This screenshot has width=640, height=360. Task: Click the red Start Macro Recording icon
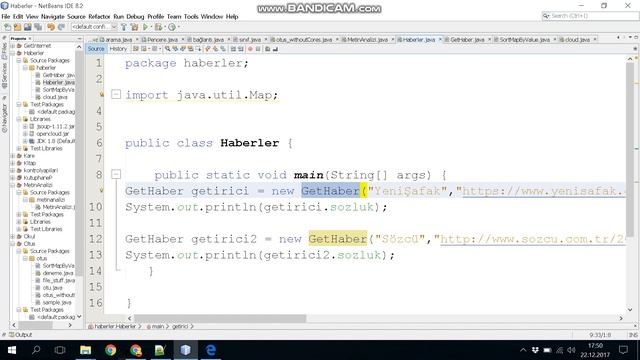(x=250, y=49)
